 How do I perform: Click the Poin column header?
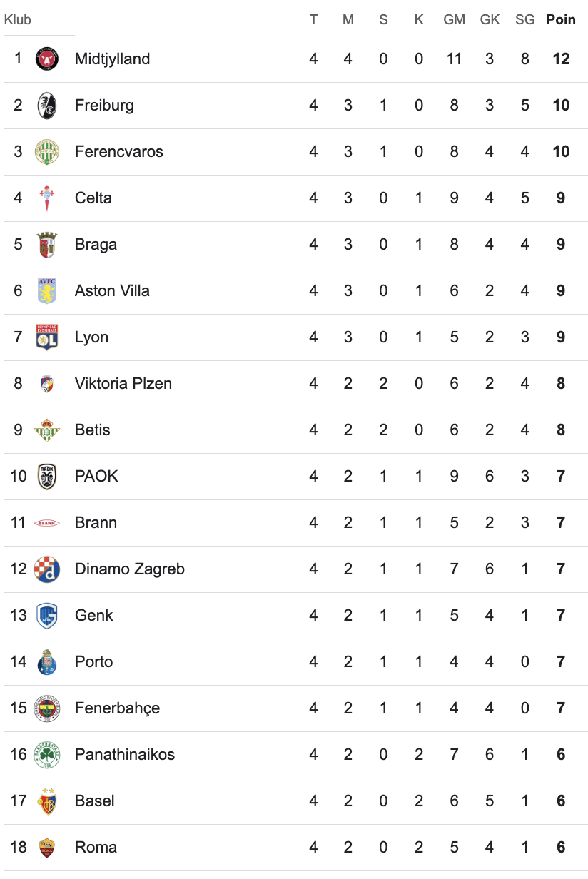pyautogui.click(x=561, y=19)
